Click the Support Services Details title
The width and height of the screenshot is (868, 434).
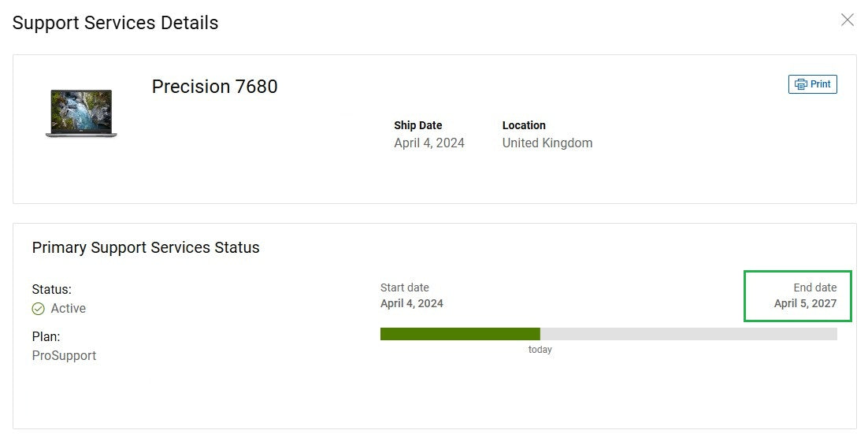click(115, 23)
